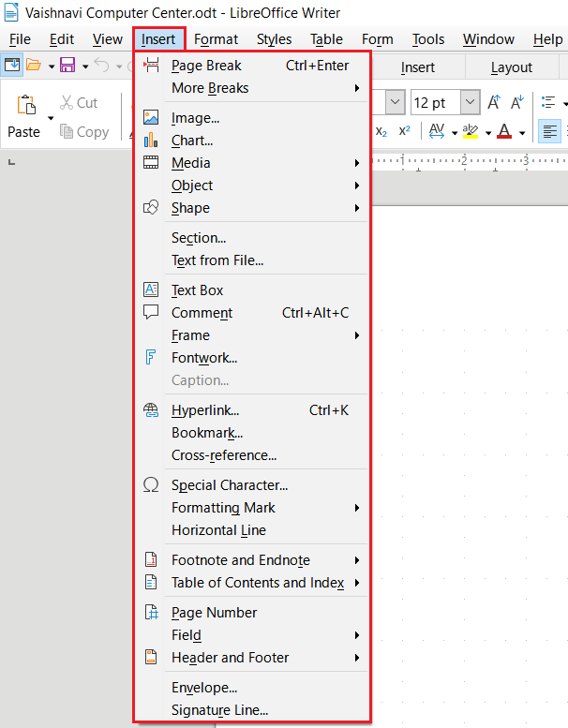Choose Text from File... entry

tap(217, 260)
